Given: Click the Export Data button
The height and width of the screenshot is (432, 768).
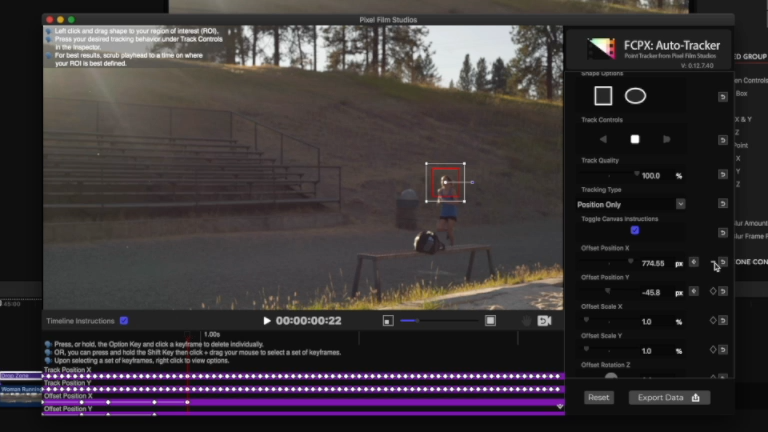Looking at the screenshot, I should coord(669,398).
